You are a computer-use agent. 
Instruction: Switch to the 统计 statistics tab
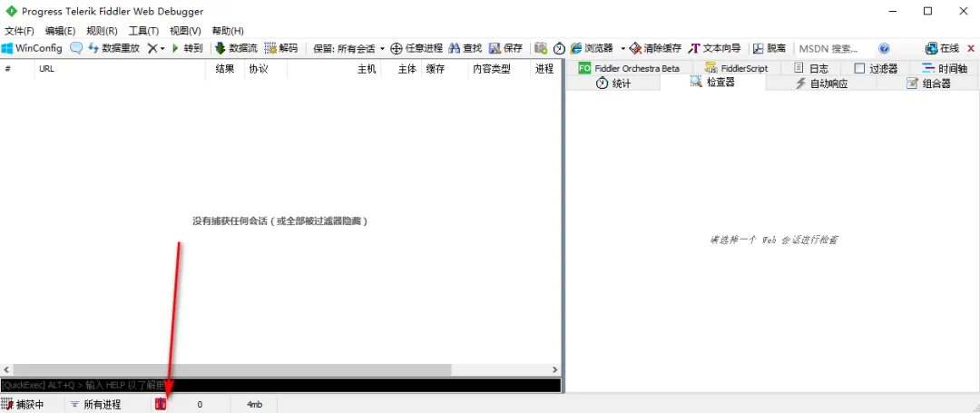pyautogui.click(x=613, y=84)
